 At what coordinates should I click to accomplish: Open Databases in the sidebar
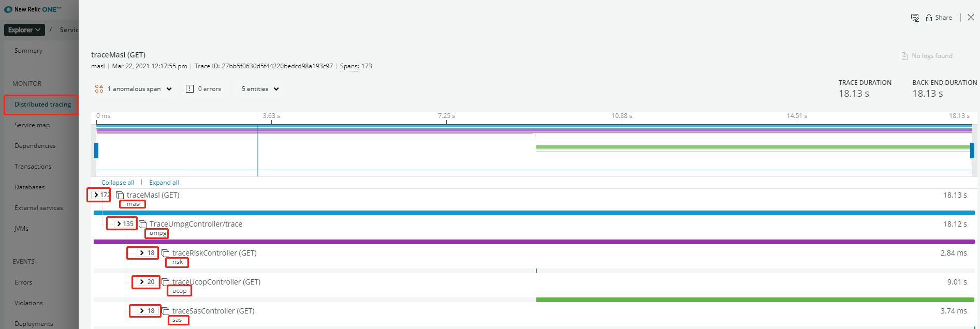coord(30,187)
